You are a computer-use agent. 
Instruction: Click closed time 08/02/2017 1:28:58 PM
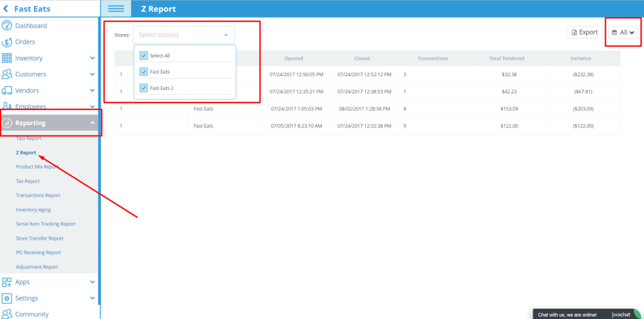pos(364,109)
